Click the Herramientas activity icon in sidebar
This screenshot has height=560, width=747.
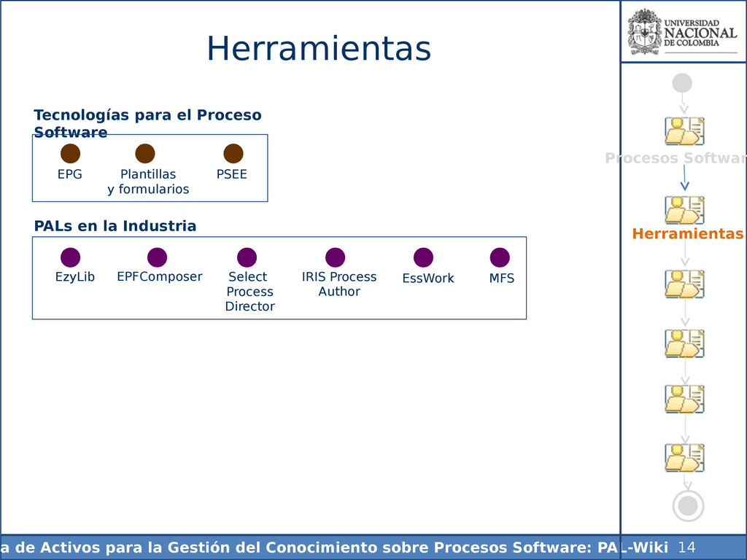684,210
